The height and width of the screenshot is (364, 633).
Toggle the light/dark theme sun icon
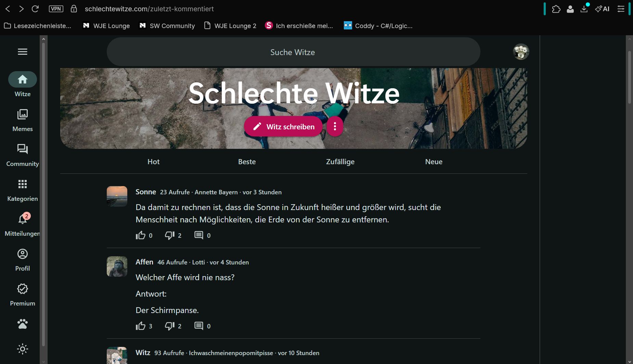pyautogui.click(x=23, y=349)
